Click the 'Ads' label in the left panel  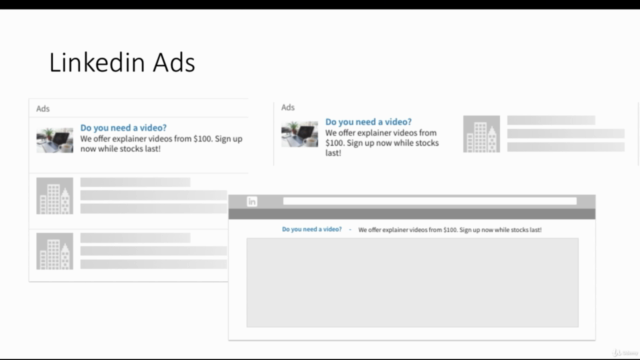pyautogui.click(x=43, y=109)
